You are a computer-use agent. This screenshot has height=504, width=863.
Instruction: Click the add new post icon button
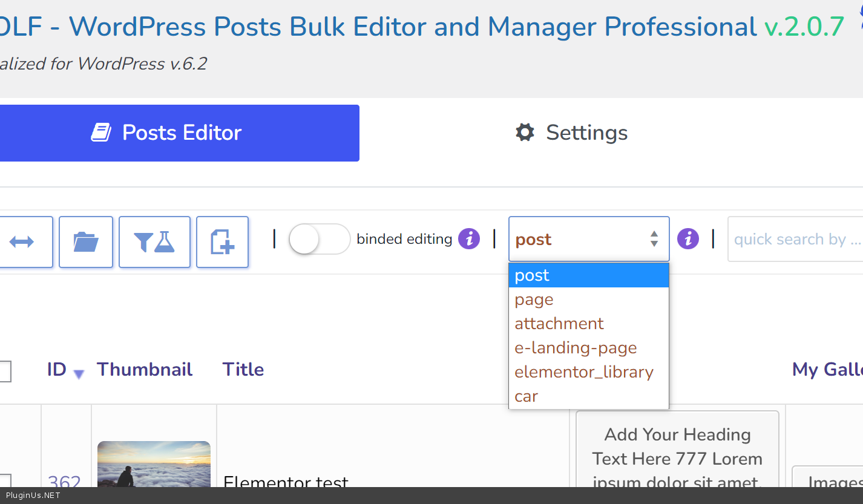click(222, 242)
